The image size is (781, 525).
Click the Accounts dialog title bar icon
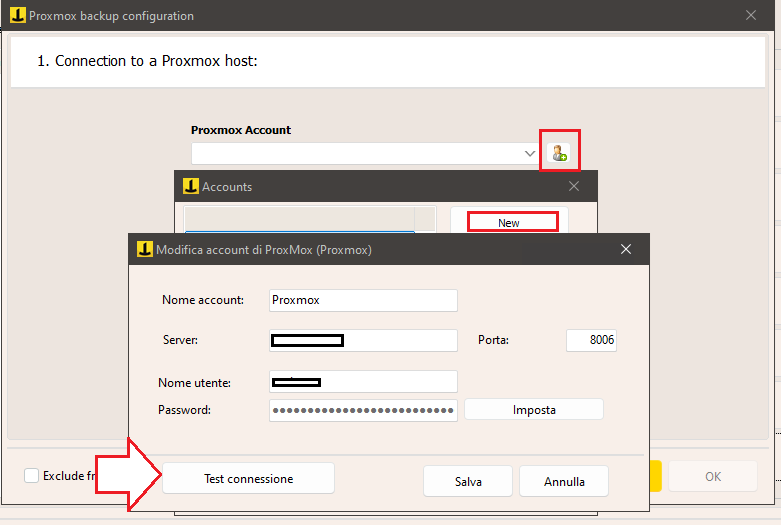pyautogui.click(x=188, y=186)
